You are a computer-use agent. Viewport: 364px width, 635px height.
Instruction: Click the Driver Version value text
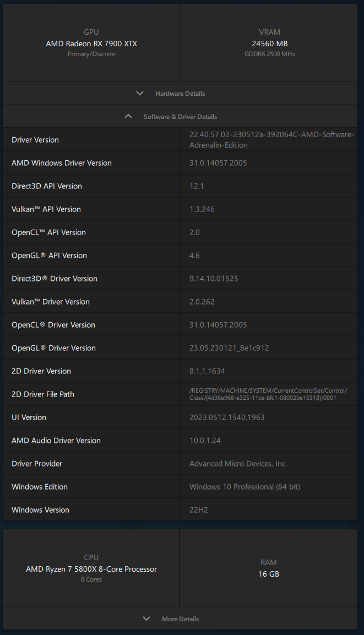[x=271, y=140]
